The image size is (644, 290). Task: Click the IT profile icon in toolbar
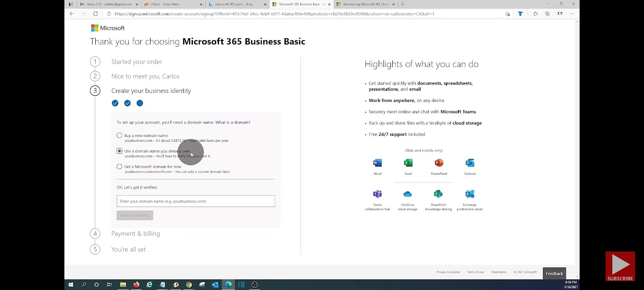[560, 14]
